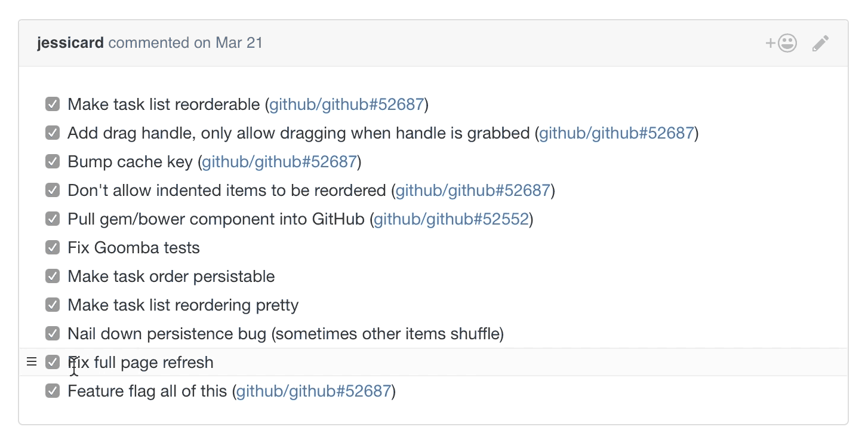Image resolution: width=868 pixels, height=442 pixels.
Task: Uncheck Make task list reordering pretty
Action: coord(53,305)
